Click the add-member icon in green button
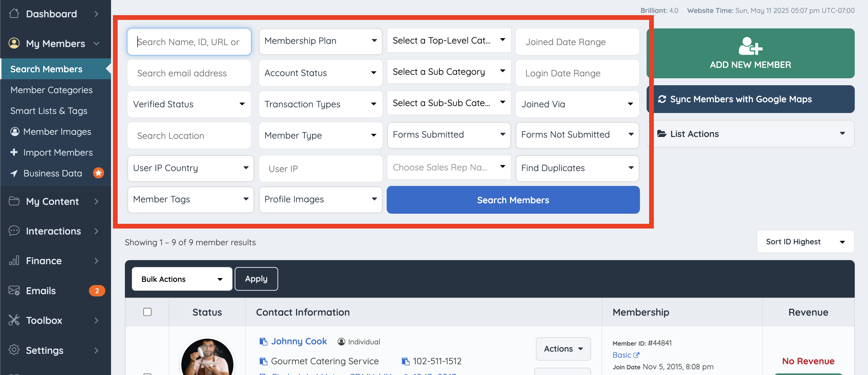Viewport: 868px width, 375px height. pos(750,46)
